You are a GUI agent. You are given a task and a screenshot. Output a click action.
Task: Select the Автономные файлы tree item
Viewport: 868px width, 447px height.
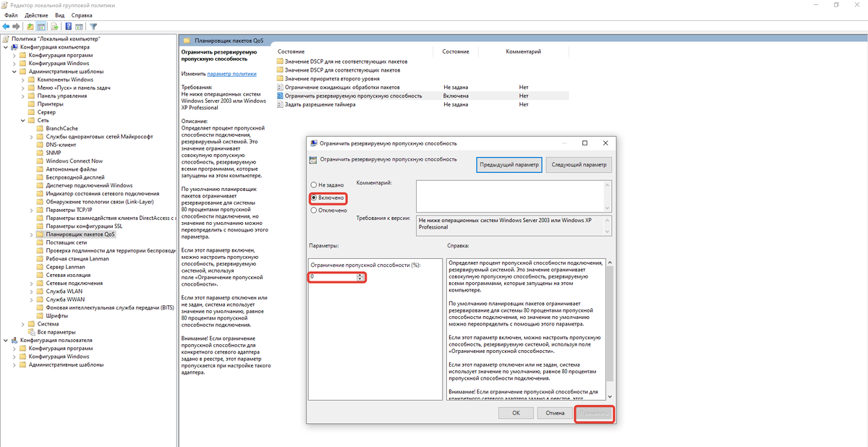[x=71, y=169]
